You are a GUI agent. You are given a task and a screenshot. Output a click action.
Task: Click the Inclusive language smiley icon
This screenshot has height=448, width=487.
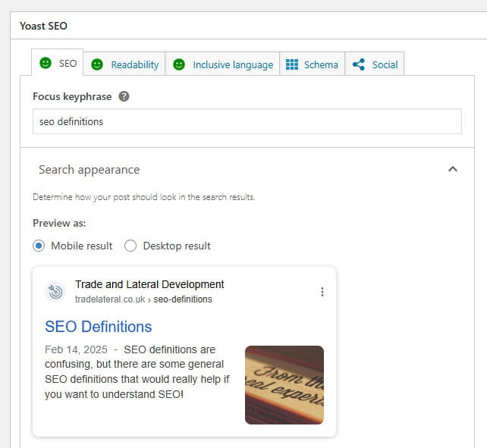tap(179, 64)
